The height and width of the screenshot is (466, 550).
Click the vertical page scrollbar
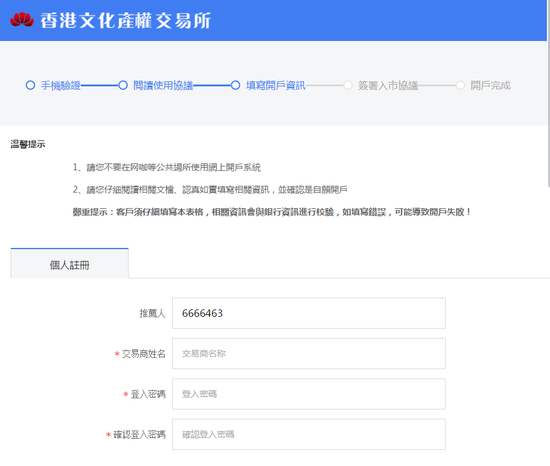coord(548,94)
